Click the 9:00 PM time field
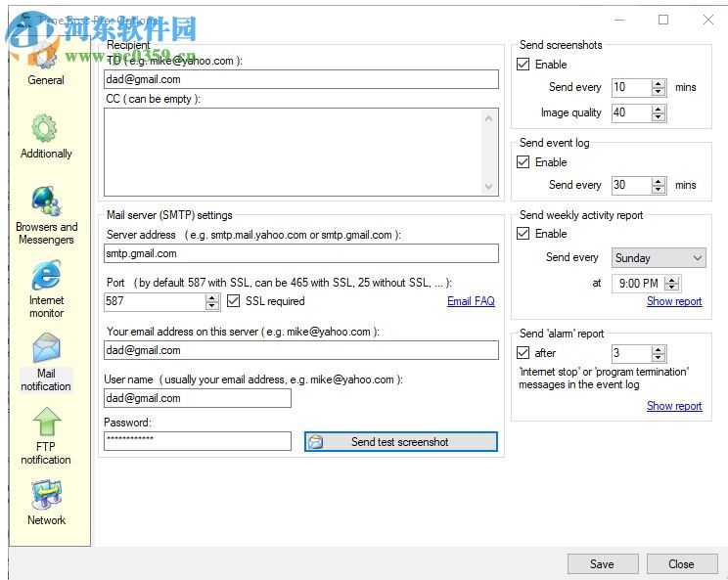Screen dimensions: 728x580 point(638,284)
